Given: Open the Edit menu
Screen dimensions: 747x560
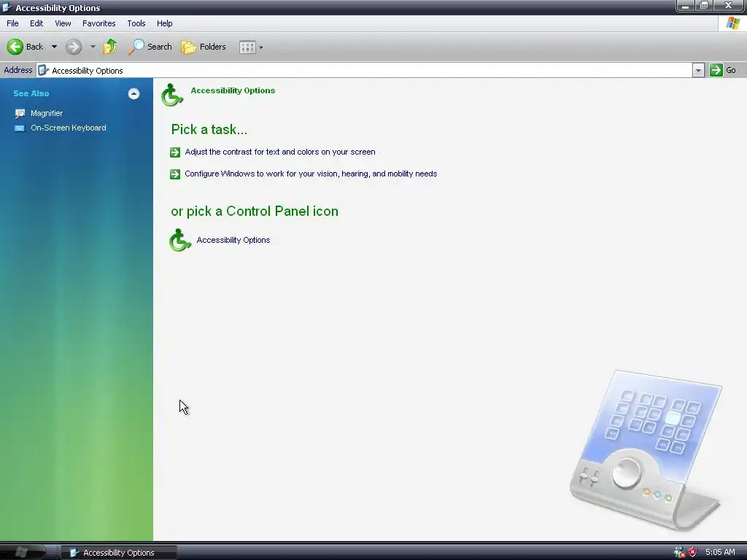Looking at the screenshot, I should pyautogui.click(x=36, y=23).
